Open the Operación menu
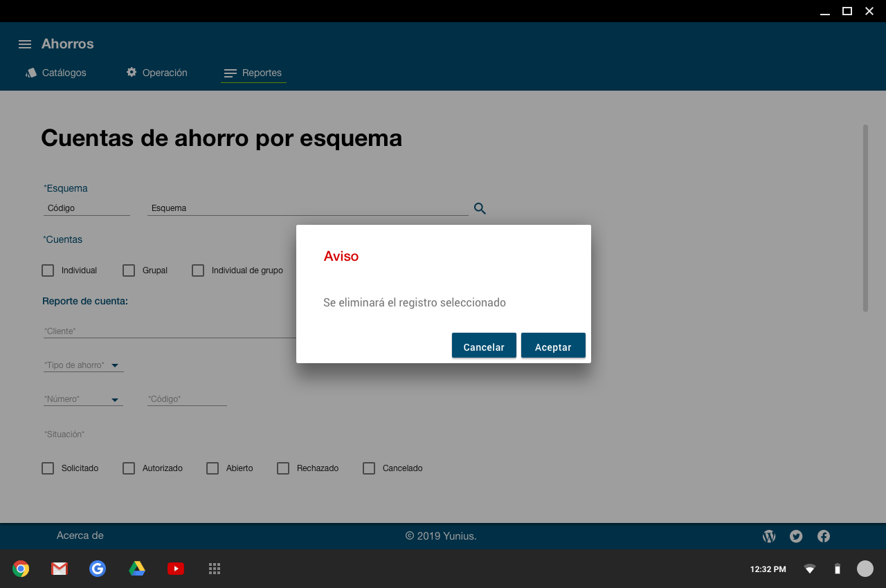Image resolution: width=886 pixels, height=588 pixels. click(156, 73)
